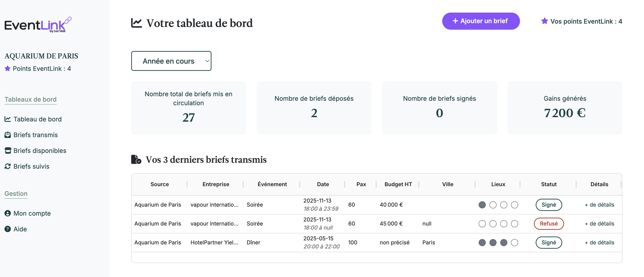Click the chart icon before Votre tableau de bord
This screenshot has height=277, width=644.
click(136, 23)
